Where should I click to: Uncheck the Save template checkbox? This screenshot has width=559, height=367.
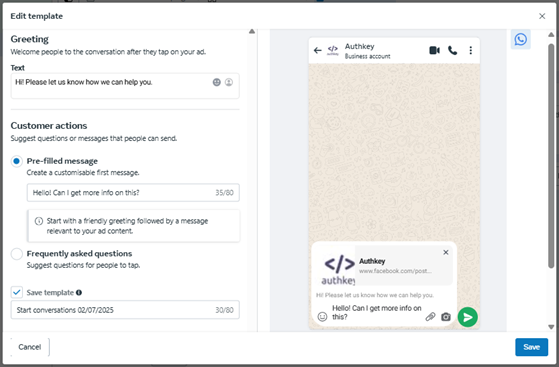(16, 292)
